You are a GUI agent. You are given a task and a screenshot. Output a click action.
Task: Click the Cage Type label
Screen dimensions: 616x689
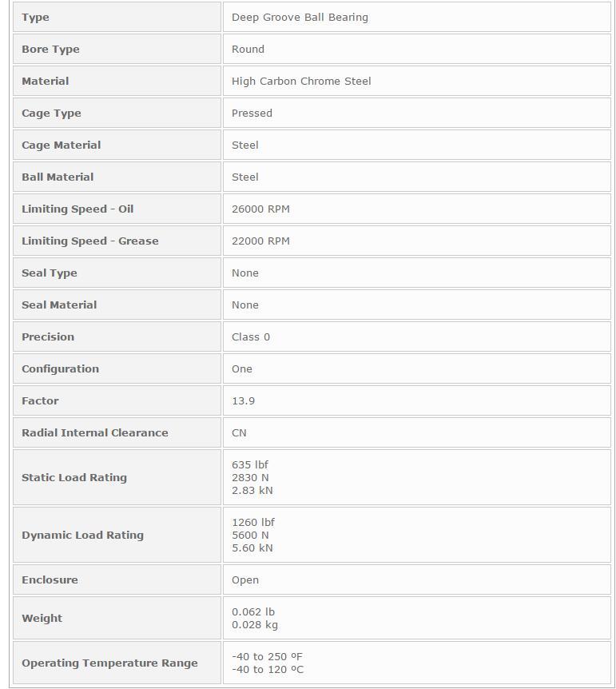coord(51,113)
